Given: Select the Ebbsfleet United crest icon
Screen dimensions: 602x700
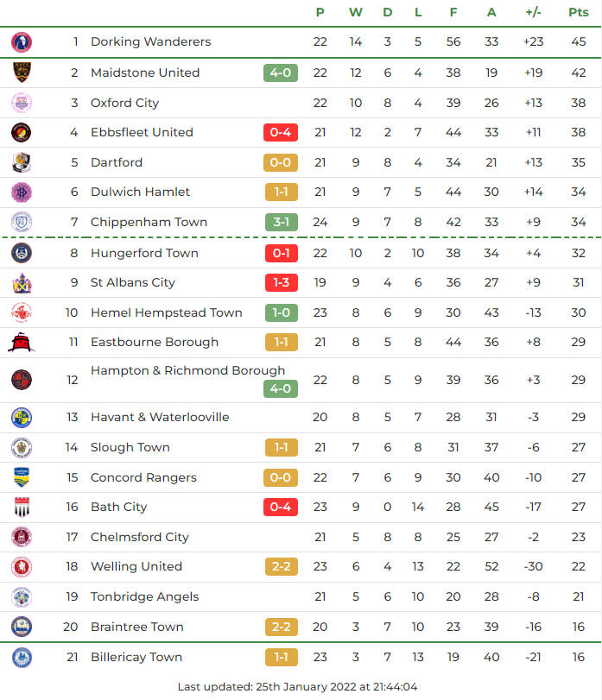Looking at the screenshot, I should 22,132.
